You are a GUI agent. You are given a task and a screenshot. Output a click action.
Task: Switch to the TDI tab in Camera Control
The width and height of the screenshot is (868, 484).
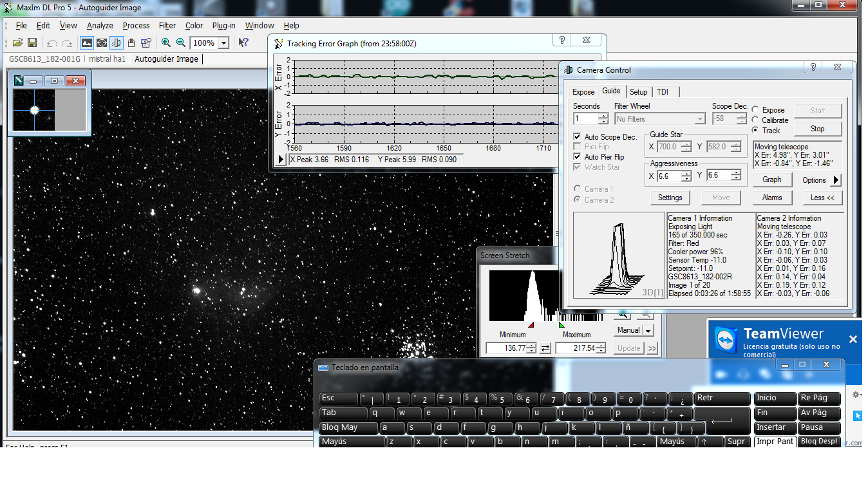coord(663,92)
